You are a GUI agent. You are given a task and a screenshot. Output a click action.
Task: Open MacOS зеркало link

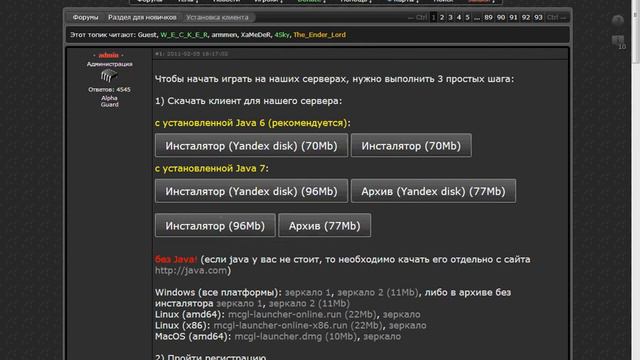point(382,337)
